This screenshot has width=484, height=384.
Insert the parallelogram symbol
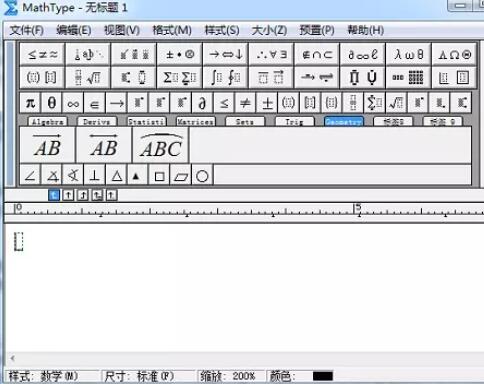pos(181,175)
